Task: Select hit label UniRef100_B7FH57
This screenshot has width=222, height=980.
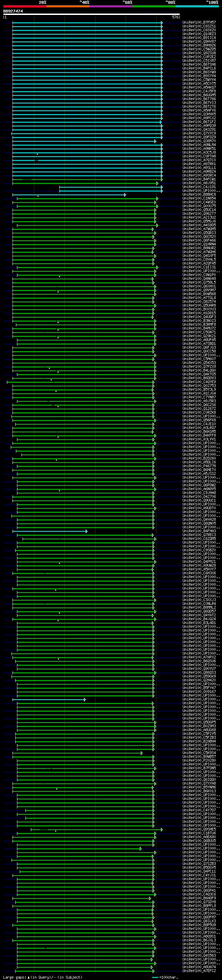Action: (199, 23)
